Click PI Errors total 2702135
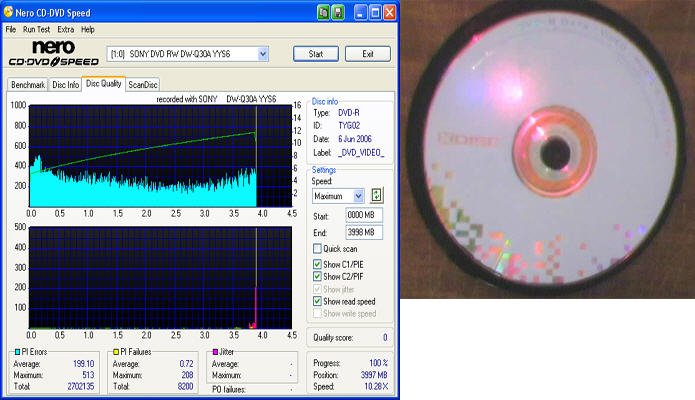The image size is (695, 400). [x=81, y=386]
